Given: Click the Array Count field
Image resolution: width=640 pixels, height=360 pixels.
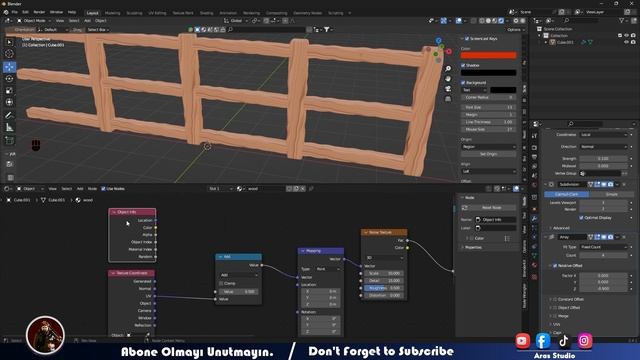Looking at the screenshot, I should 603,256.
